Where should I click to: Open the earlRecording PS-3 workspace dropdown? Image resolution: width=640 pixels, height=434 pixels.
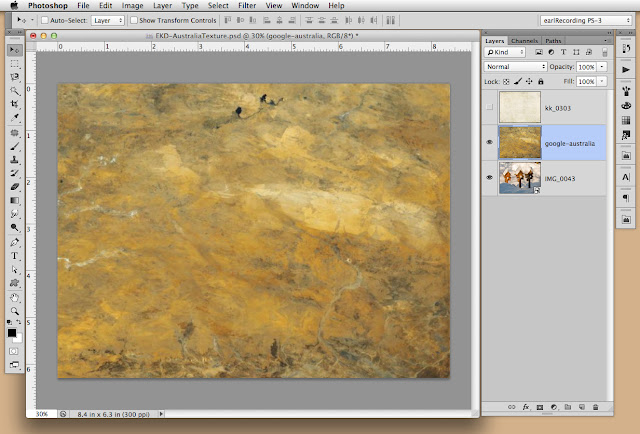click(x=586, y=20)
